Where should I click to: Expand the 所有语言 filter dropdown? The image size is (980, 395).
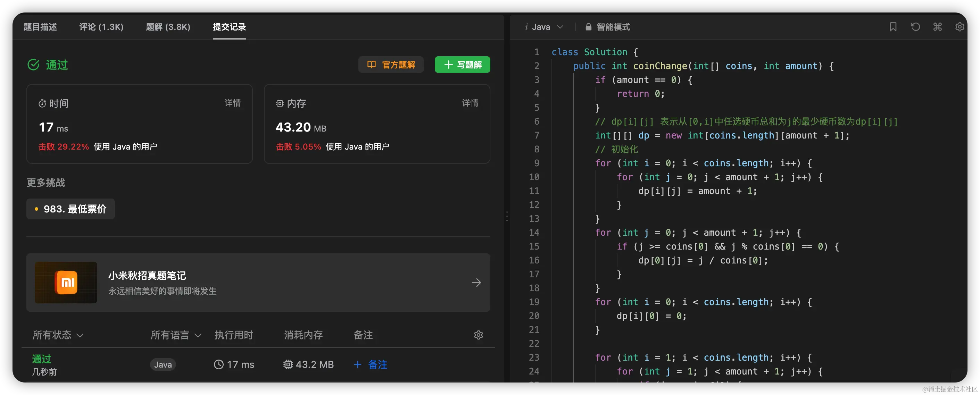tap(175, 335)
